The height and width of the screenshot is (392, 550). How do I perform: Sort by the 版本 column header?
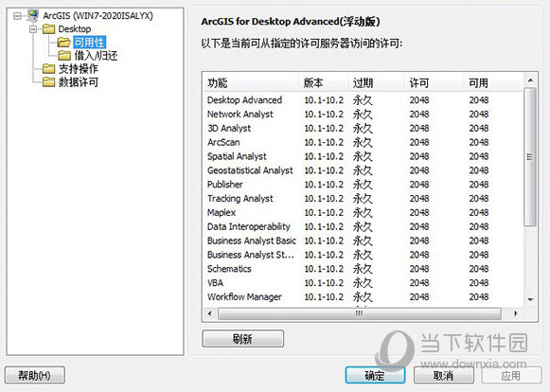click(x=323, y=82)
